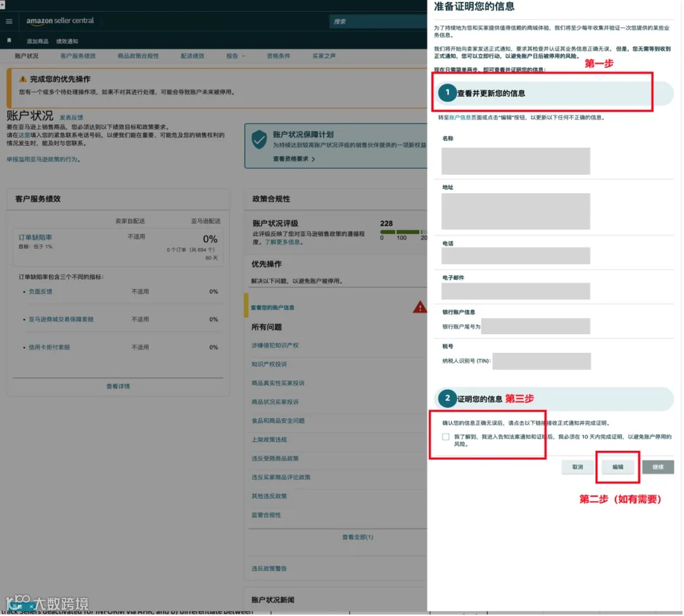Open 绩效通知 shortcut
The height and width of the screenshot is (616, 684).
coord(67,41)
